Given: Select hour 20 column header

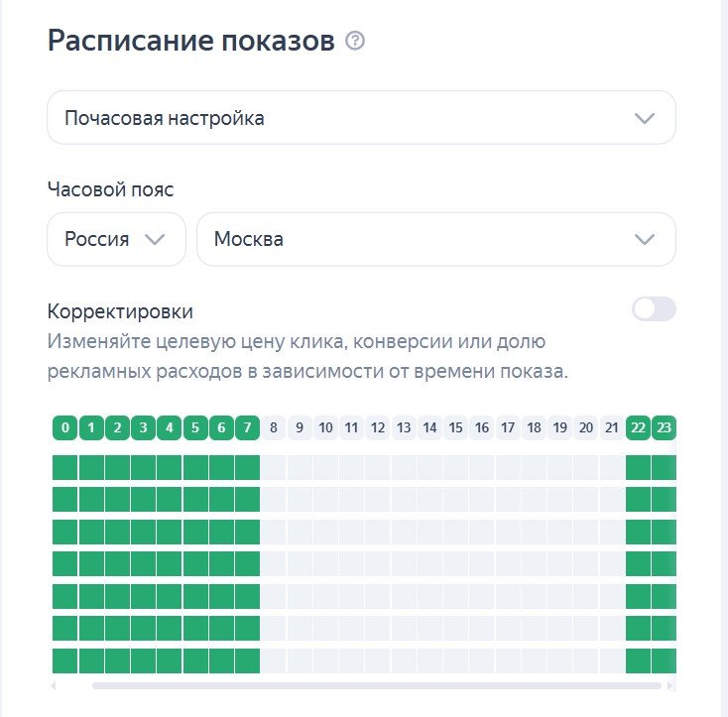Looking at the screenshot, I should point(586,428).
